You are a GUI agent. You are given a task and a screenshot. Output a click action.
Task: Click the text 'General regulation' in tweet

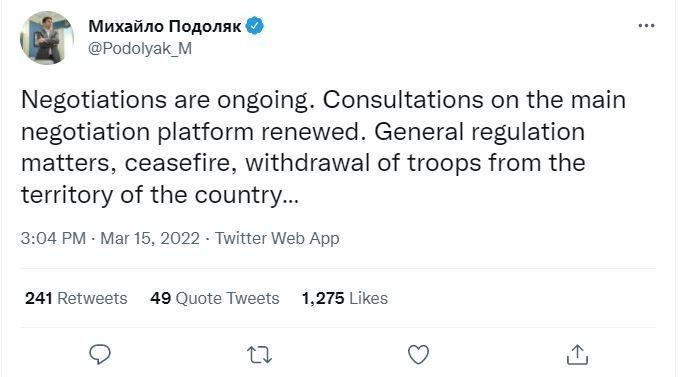coord(479,132)
